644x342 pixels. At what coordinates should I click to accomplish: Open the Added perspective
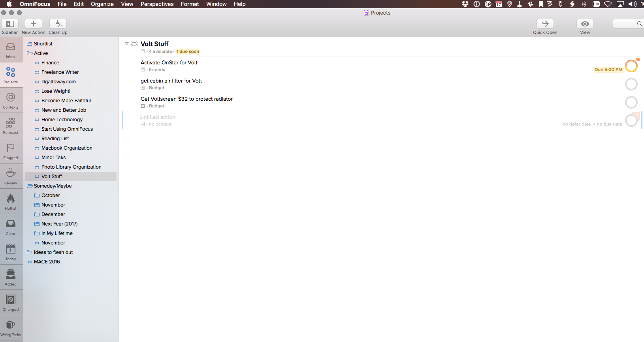click(x=11, y=277)
